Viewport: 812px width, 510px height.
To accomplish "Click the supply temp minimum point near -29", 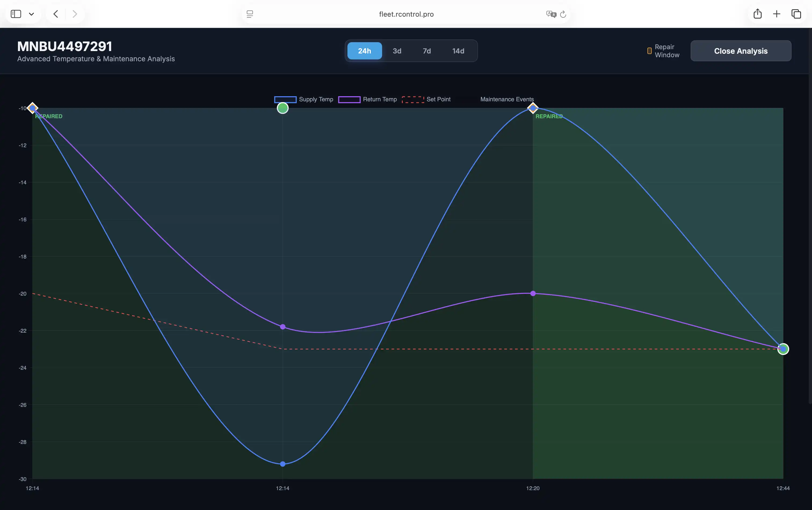I will 282,464.
